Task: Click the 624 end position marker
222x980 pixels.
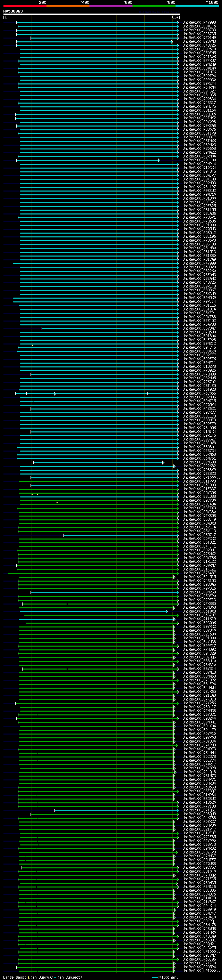Action: [x=175, y=17]
